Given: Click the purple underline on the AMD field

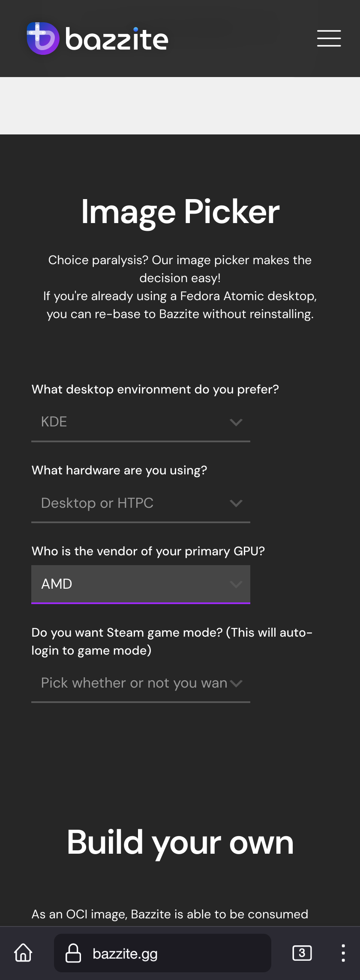Looking at the screenshot, I should [x=141, y=603].
